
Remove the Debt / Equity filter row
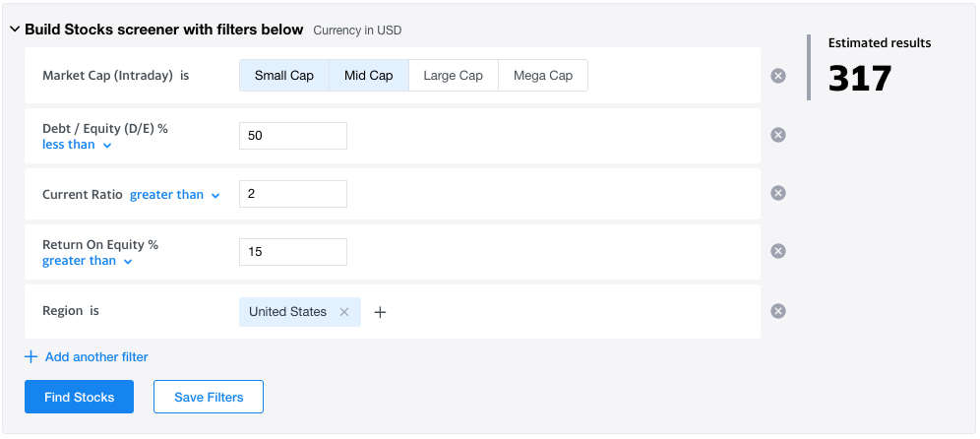pos(777,135)
